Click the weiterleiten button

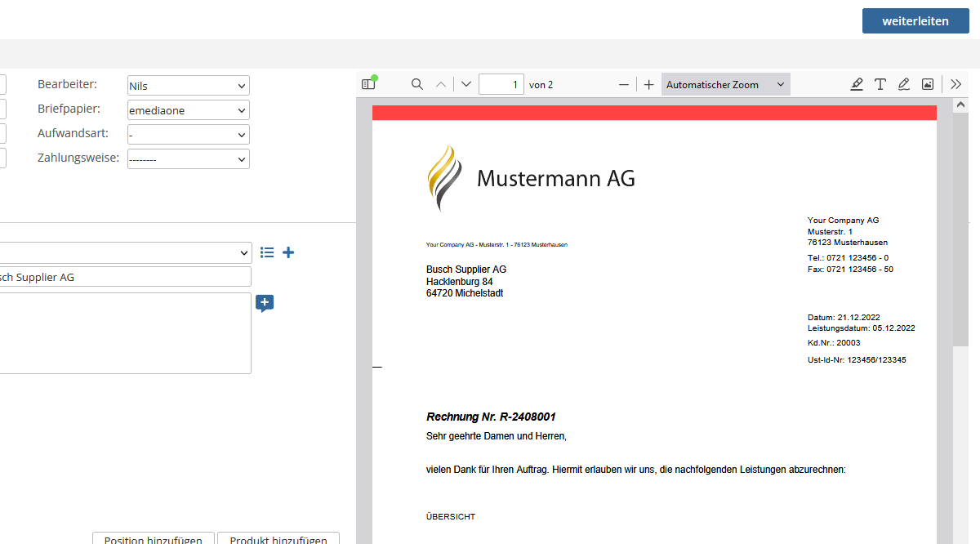coord(915,21)
